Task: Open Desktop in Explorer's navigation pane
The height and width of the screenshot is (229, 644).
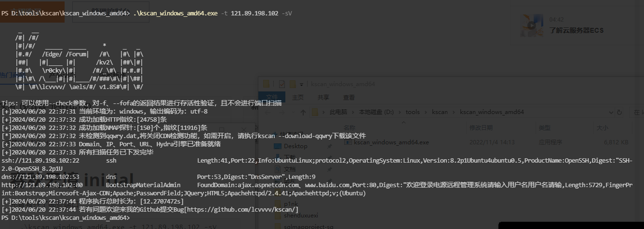Action: coord(295,146)
